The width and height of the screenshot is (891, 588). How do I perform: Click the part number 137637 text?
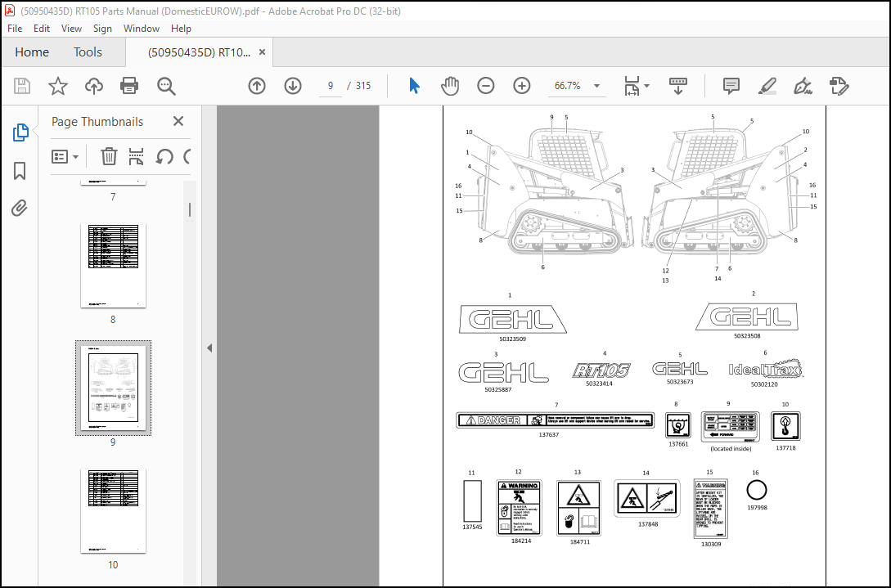click(x=549, y=434)
